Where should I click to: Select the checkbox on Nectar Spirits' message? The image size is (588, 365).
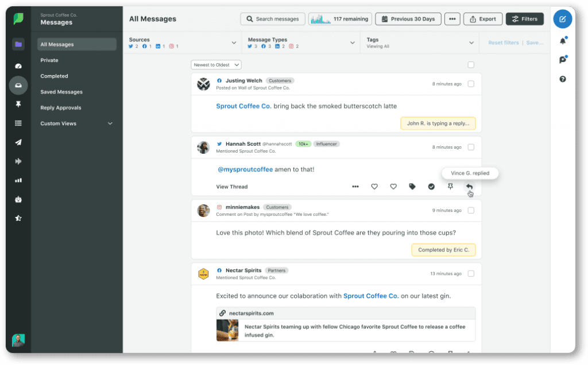(470, 273)
